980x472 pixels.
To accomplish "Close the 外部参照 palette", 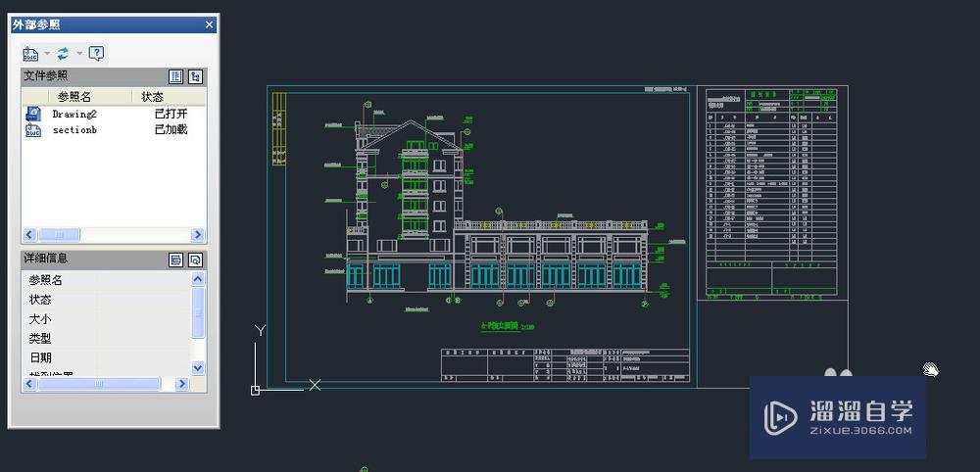I will [209, 24].
